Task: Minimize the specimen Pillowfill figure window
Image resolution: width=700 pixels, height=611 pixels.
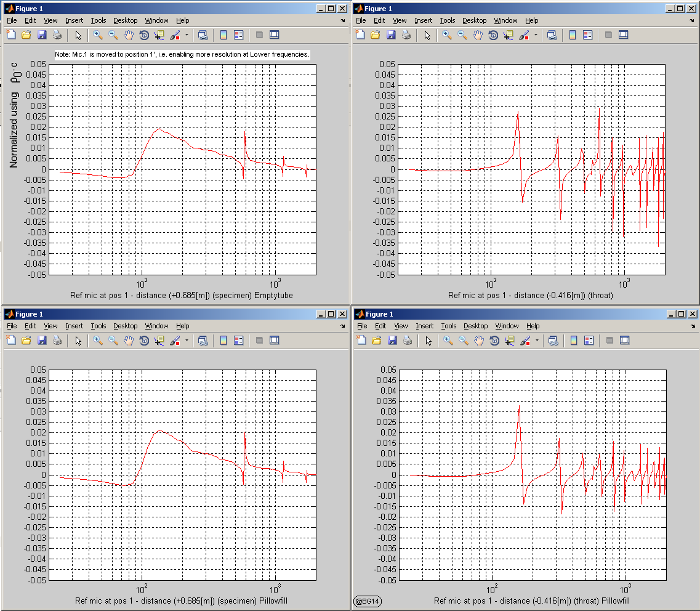Action: tap(321, 314)
